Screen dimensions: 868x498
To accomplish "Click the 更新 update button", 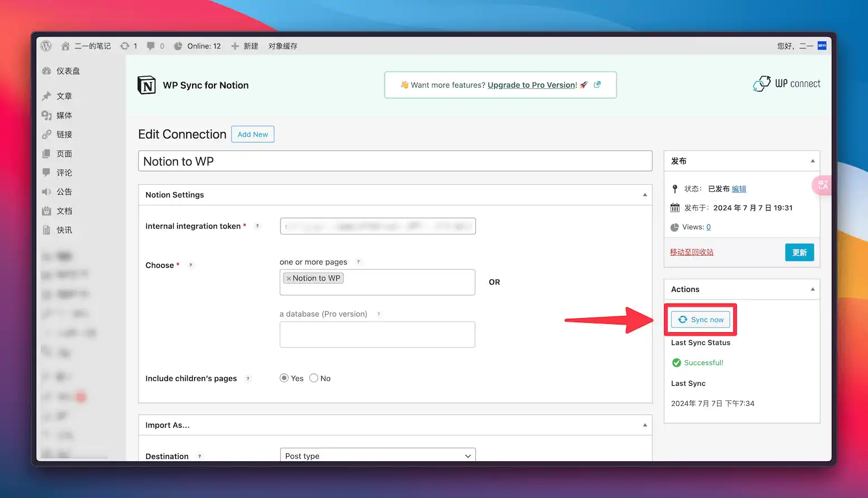I will click(x=799, y=252).
